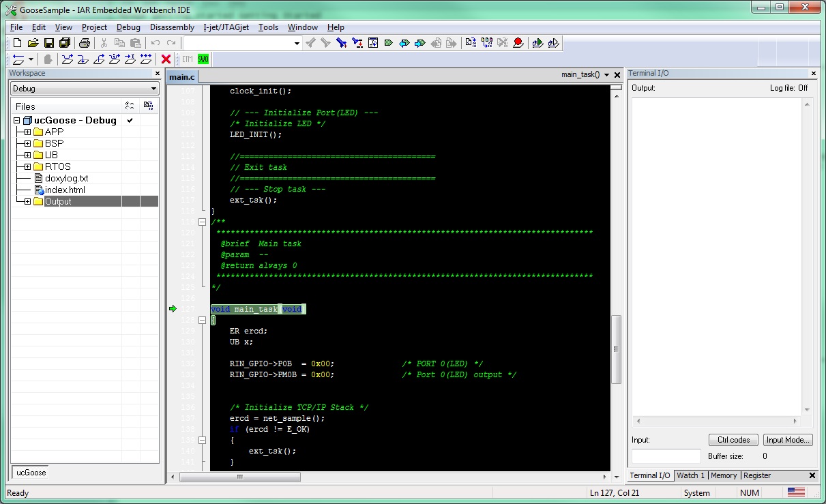826x504 pixels.
Task: Select doxylog.txt in the file tree
Action: [66, 178]
